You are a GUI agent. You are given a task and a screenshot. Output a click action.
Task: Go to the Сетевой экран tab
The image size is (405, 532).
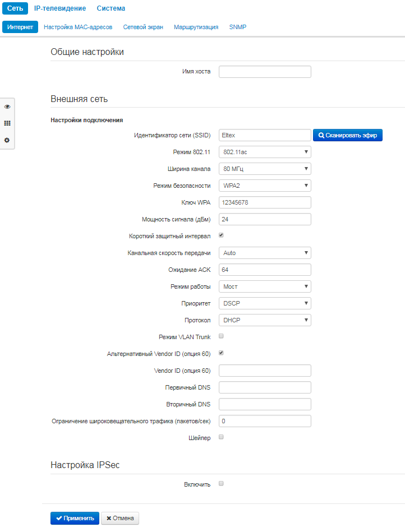[x=143, y=27]
